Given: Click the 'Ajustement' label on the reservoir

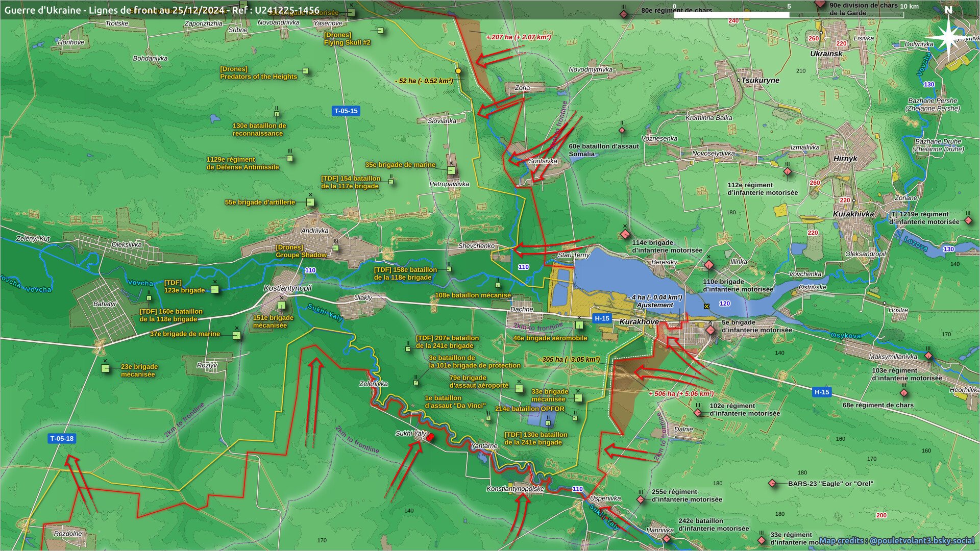Looking at the screenshot, I should (655, 305).
